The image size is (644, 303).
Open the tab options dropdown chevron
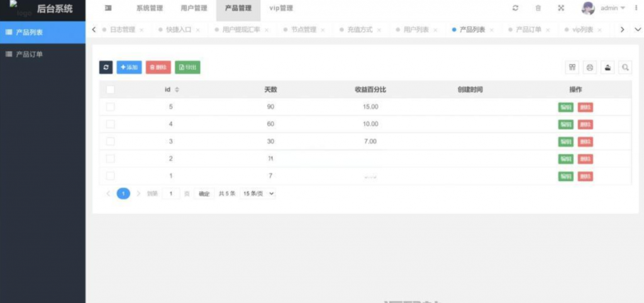[638, 30]
